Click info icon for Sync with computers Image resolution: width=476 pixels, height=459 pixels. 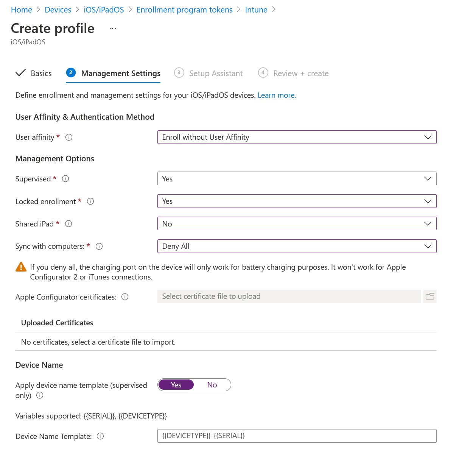(x=99, y=247)
